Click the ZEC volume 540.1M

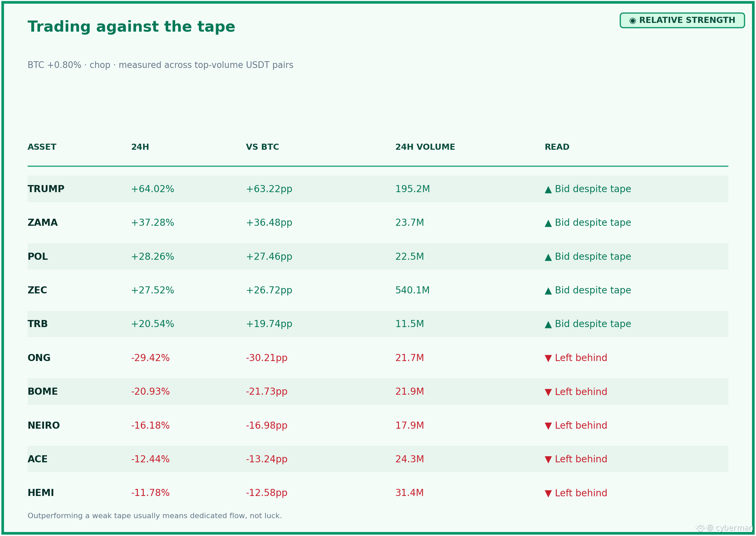(x=412, y=290)
